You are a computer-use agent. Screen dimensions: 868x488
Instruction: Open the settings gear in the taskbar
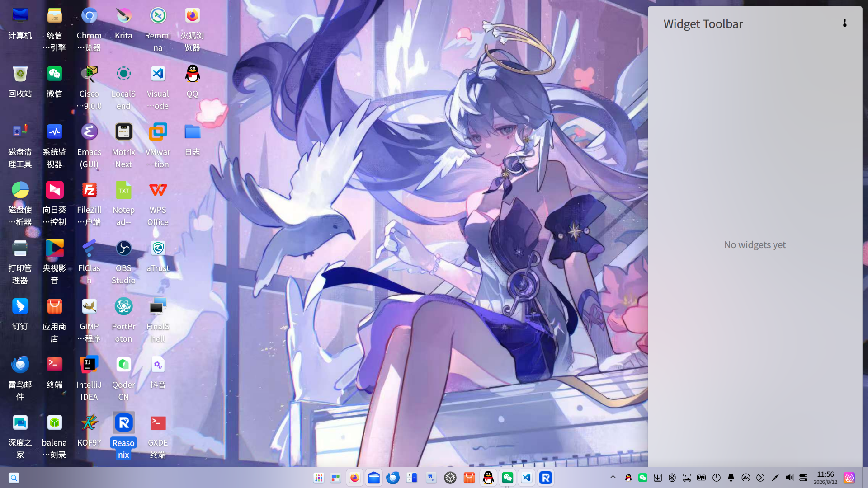[x=450, y=478]
